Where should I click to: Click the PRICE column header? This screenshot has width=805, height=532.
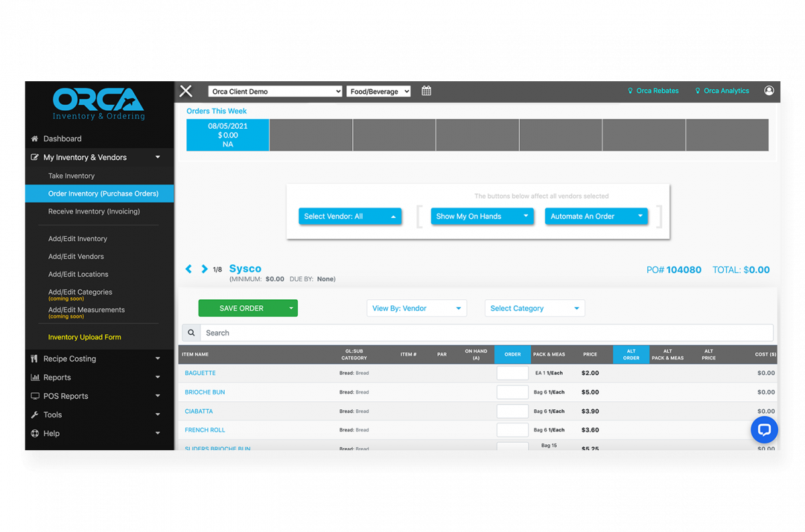pos(590,354)
